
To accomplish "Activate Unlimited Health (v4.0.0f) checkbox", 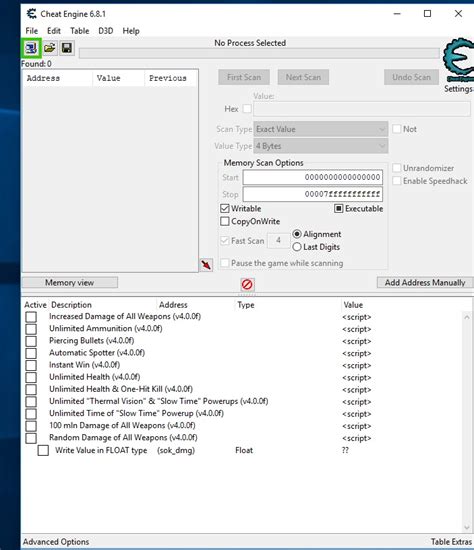I will click(31, 378).
